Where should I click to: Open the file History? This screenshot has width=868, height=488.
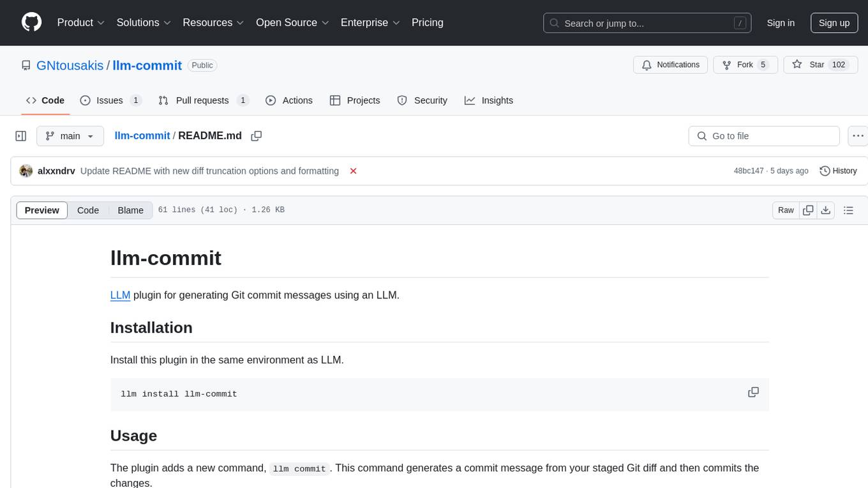click(x=838, y=171)
